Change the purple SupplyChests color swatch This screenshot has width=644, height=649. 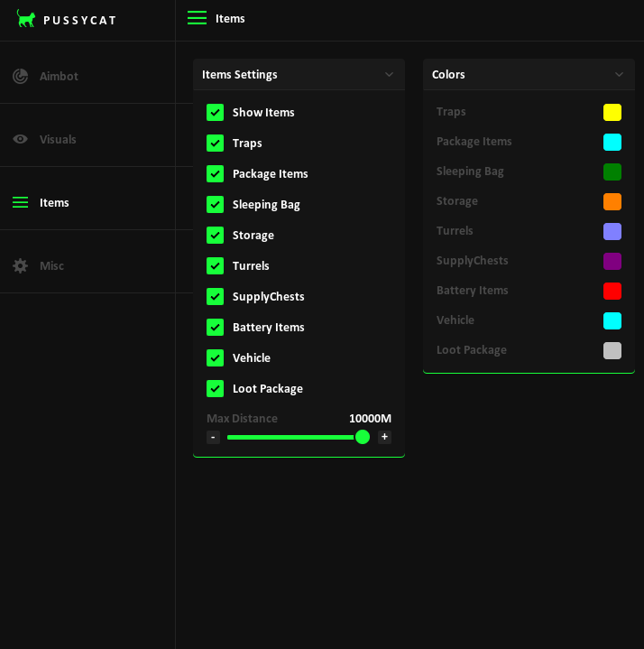pyautogui.click(x=612, y=261)
